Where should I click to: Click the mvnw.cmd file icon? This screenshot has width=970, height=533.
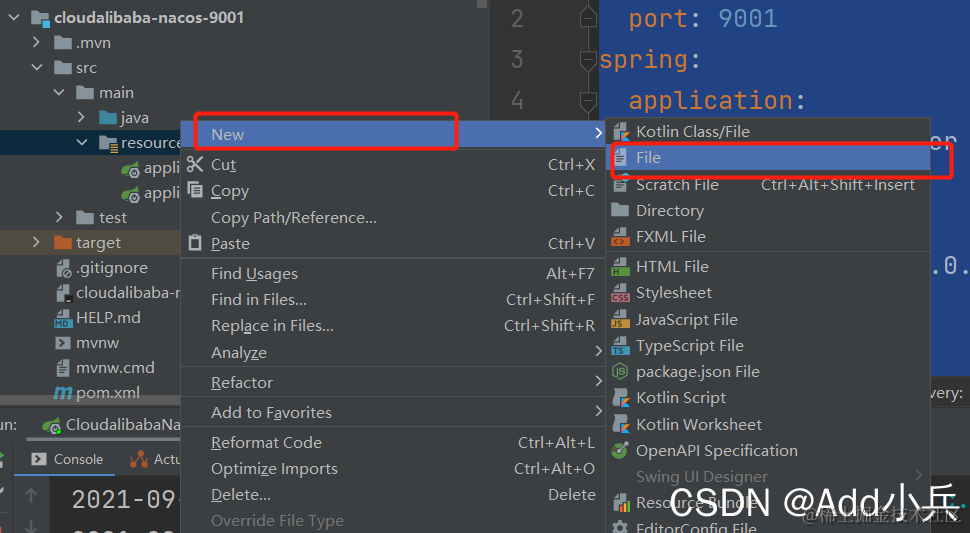(62, 368)
